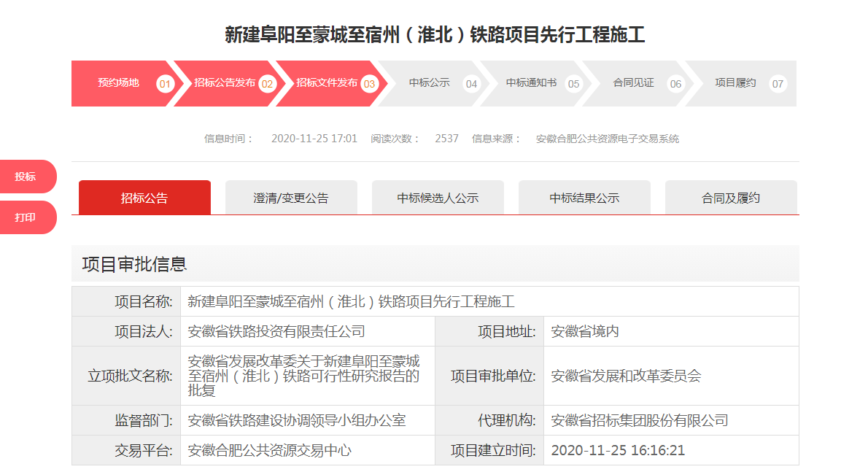Click the 01 step number badge
Screen dimensions: 868x472
[x=165, y=84]
